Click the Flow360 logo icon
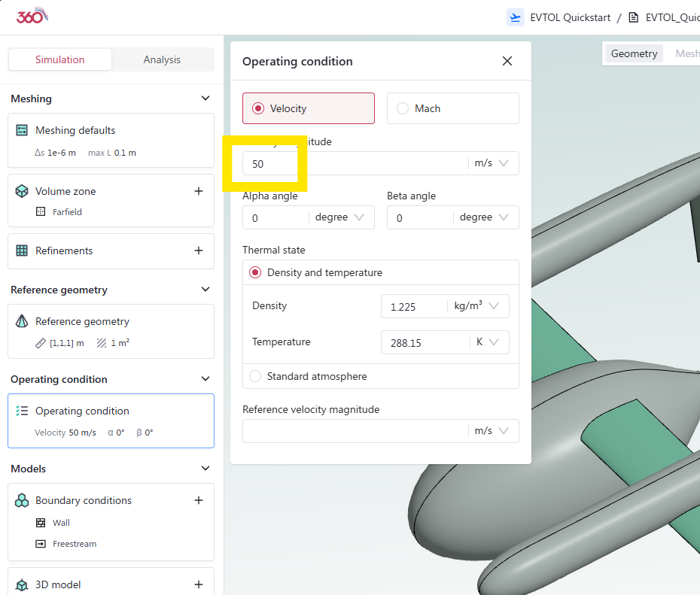Viewport: 700px width, 595px height. [32, 16]
